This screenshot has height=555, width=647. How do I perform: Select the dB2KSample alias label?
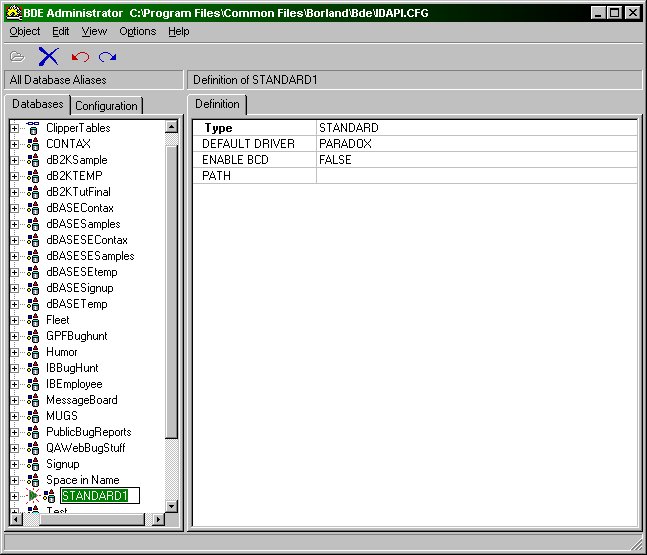pyautogui.click(x=77, y=160)
